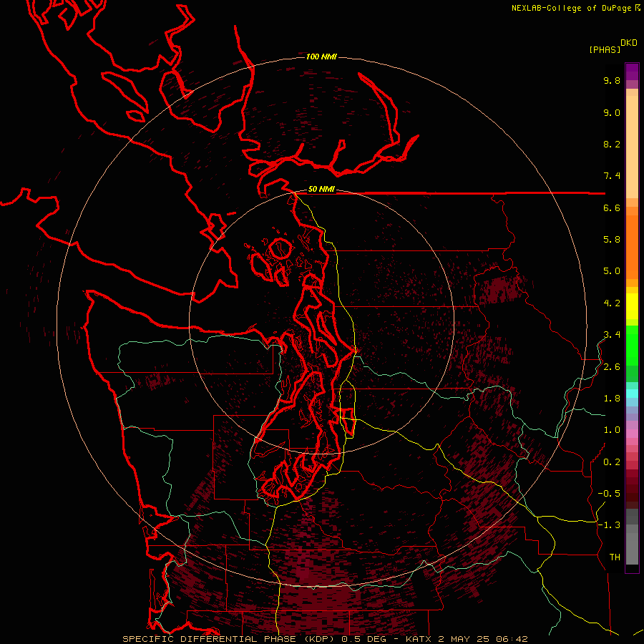Viewport: 644px width, 644px height.
Task: Select the -0.5 scale value
Action: point(609,494)
